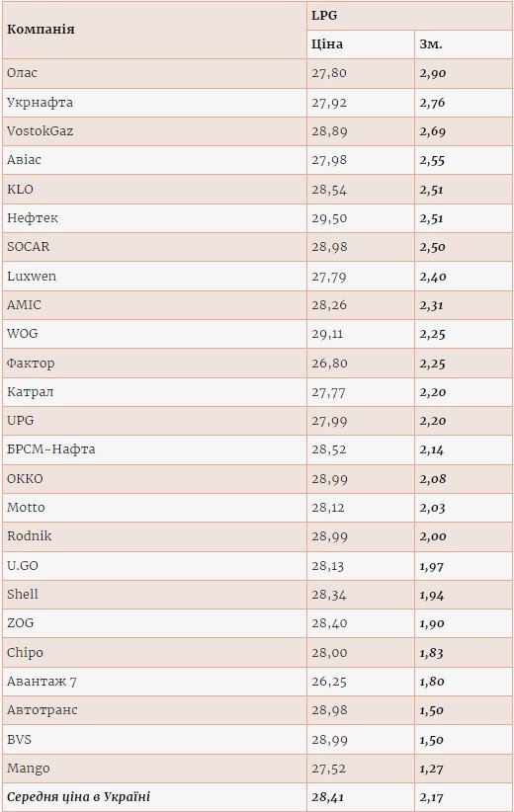
Task: Select the Олас company row
Action: pyautogui.click(x=258, y=73)
